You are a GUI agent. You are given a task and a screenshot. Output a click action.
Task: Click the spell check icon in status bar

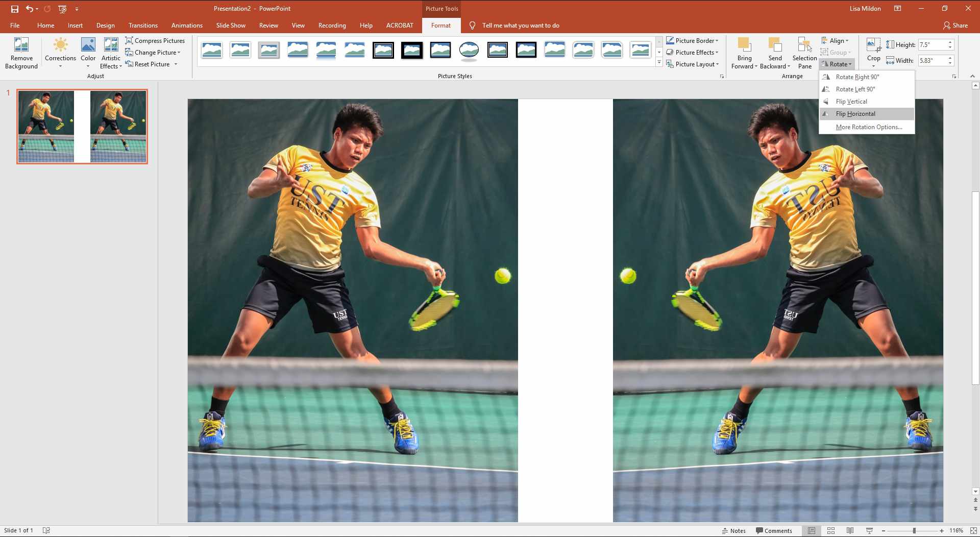46,530
